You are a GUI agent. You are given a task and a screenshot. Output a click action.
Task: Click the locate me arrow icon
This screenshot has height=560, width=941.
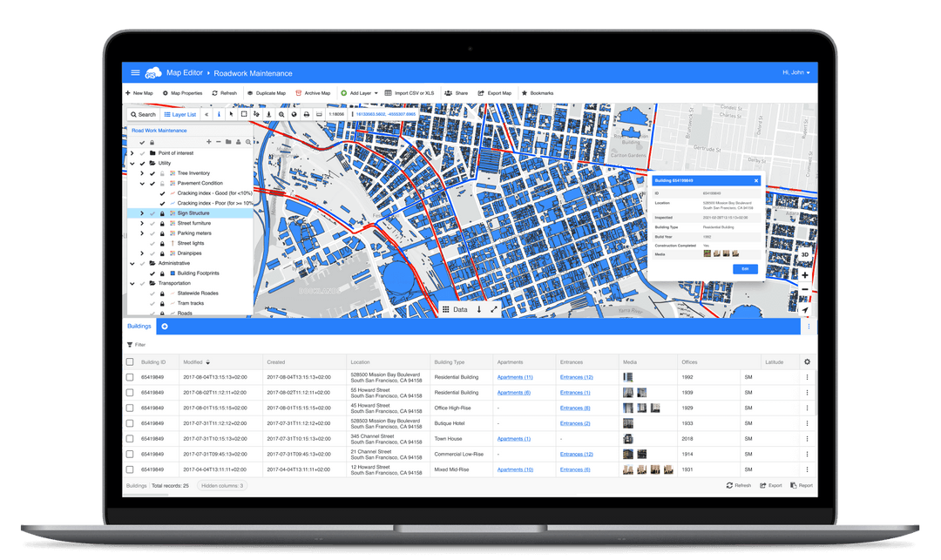pos(804,310)
